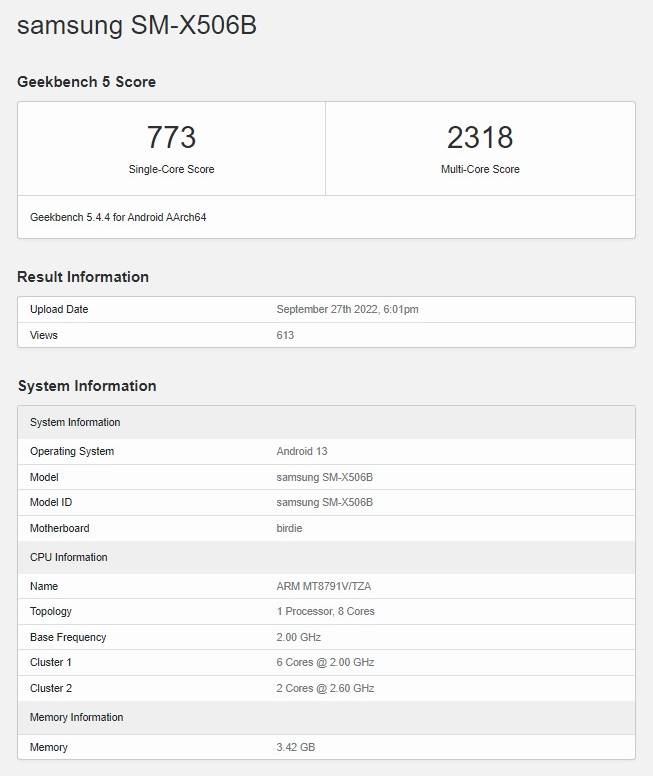Click the 'Upload Date' row label
This screenshot has height=776, width=653.
[x=59, y=309]
